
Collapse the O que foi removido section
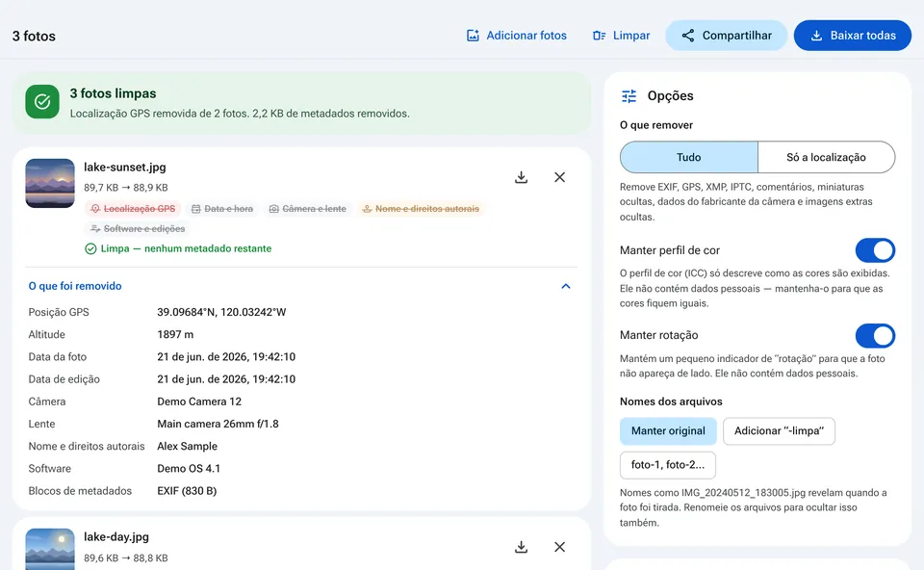[x=566, y=287]
